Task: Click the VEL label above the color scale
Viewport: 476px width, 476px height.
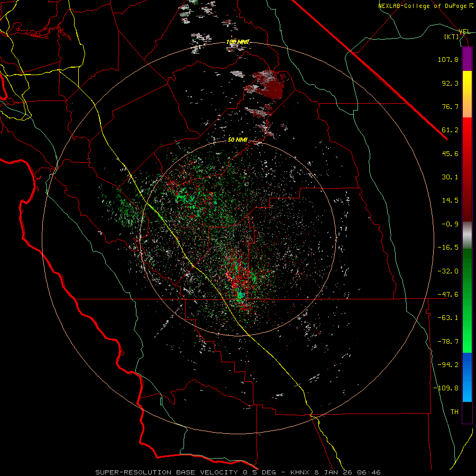Action: point(464,32)
